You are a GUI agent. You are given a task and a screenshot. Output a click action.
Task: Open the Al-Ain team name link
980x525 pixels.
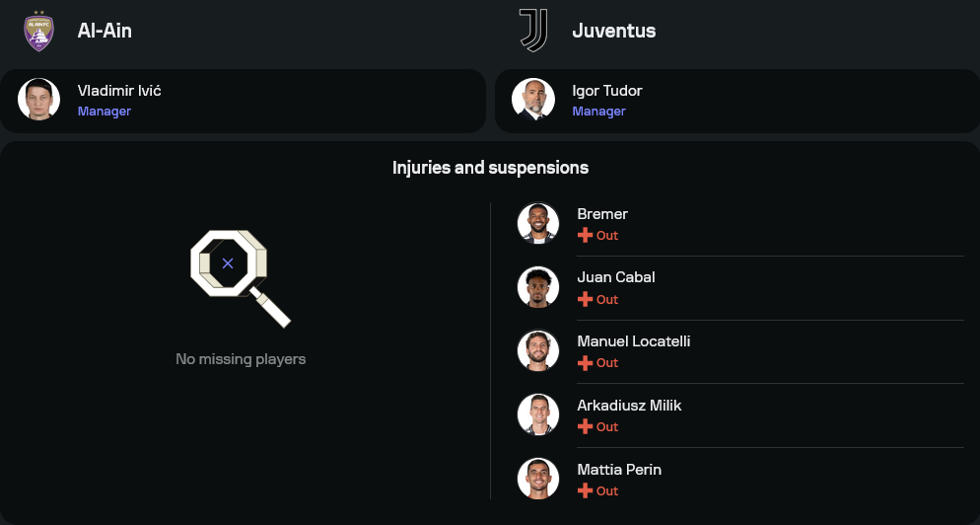(105, 31)
